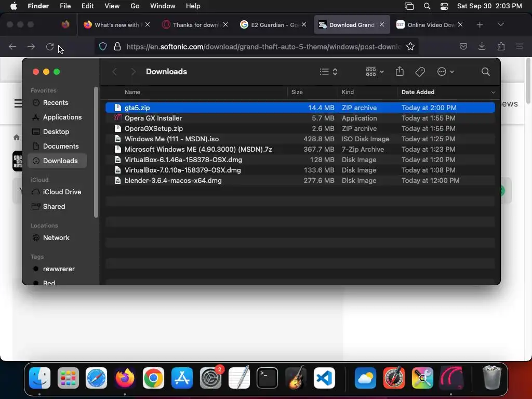
Task: Click Finder sidebar scrollbar
Action: point(96,152)
